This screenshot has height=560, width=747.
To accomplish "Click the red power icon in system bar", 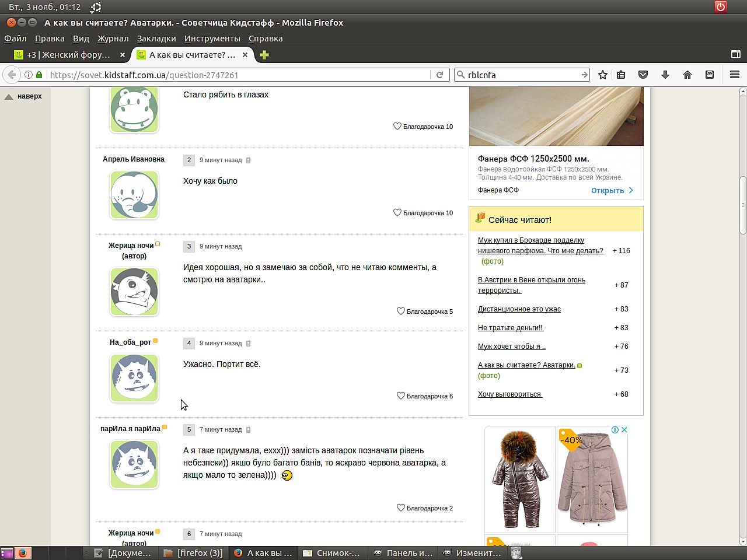I will [721, 7].
